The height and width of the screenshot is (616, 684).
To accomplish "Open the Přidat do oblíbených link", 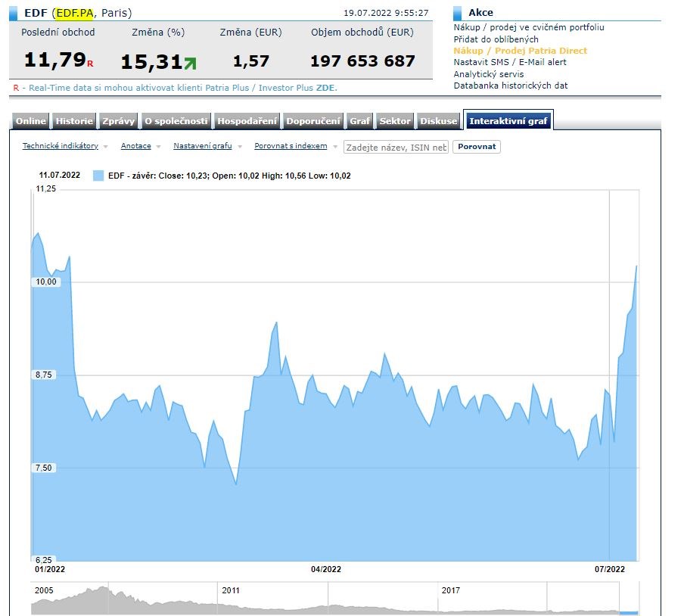I will 496,39.
